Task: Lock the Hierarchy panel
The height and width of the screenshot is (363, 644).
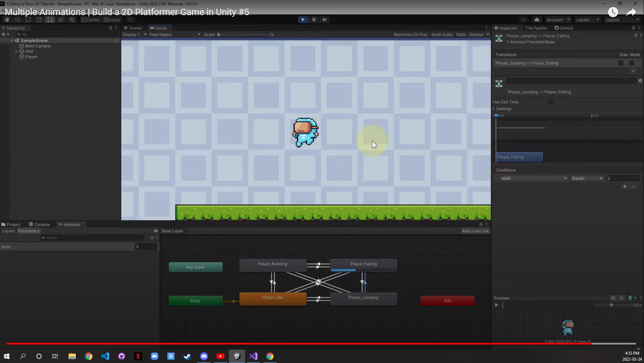Action: pos(110,28)
